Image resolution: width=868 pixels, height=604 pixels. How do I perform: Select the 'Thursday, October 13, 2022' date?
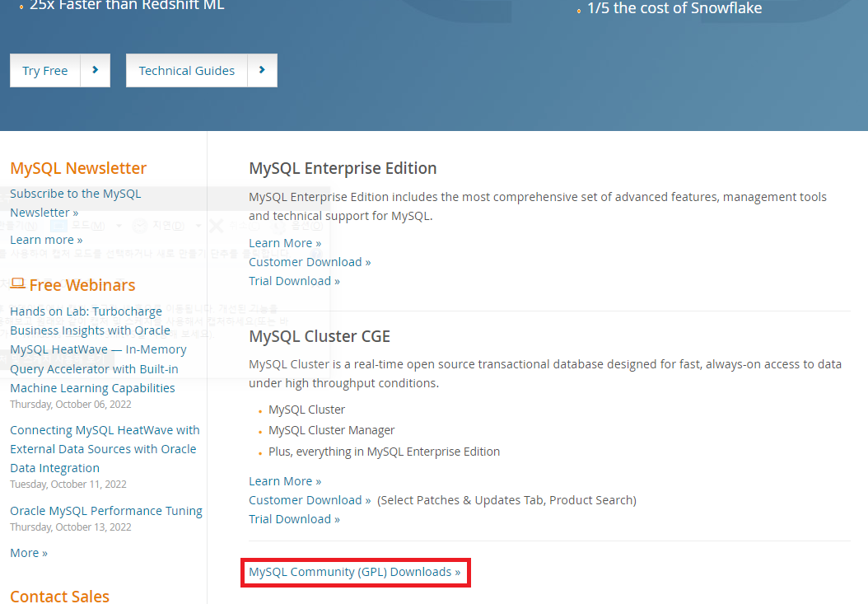tap(71, 527)
